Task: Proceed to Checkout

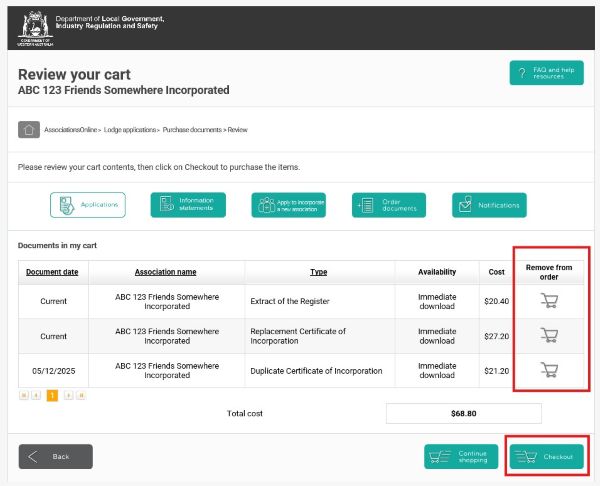Action: [x=546, y=457]
